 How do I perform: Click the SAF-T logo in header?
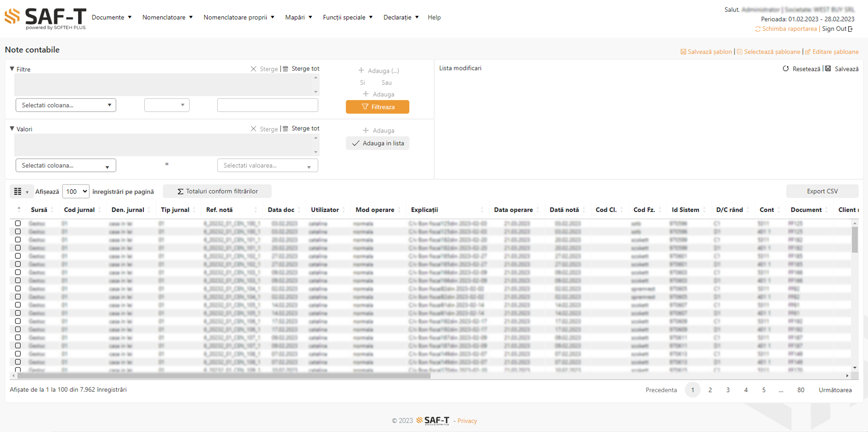point(45,19)
